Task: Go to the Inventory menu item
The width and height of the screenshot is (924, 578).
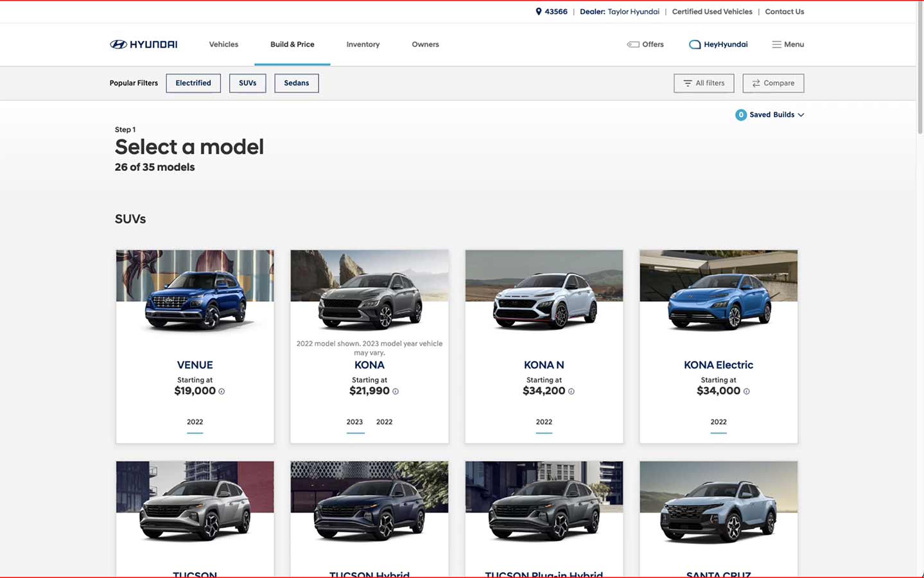Action: pyautogui.click(x=363, y=44)
